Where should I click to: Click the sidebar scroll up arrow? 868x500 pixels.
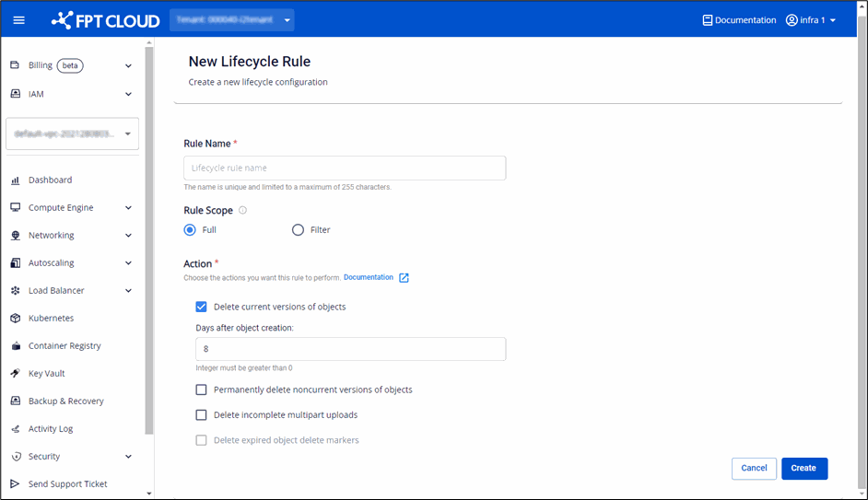[149, 42]
